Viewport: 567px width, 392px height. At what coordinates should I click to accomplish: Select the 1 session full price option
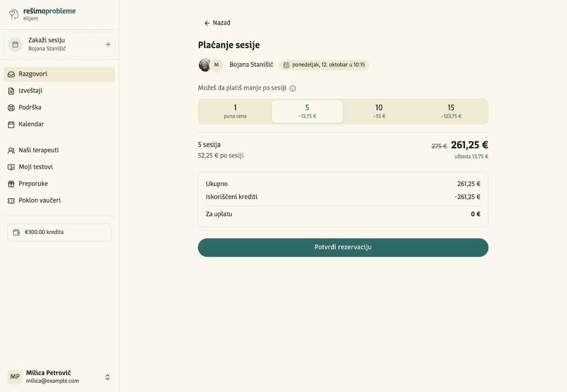coord(235,112)
